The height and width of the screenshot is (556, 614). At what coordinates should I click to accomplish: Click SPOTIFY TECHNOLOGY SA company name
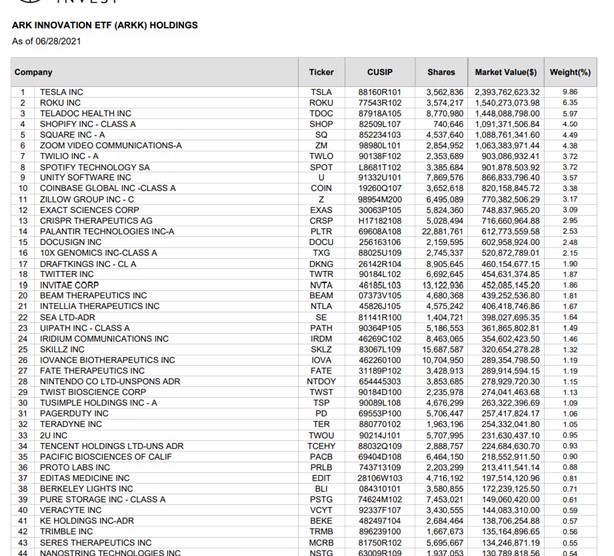coord(95,167)
